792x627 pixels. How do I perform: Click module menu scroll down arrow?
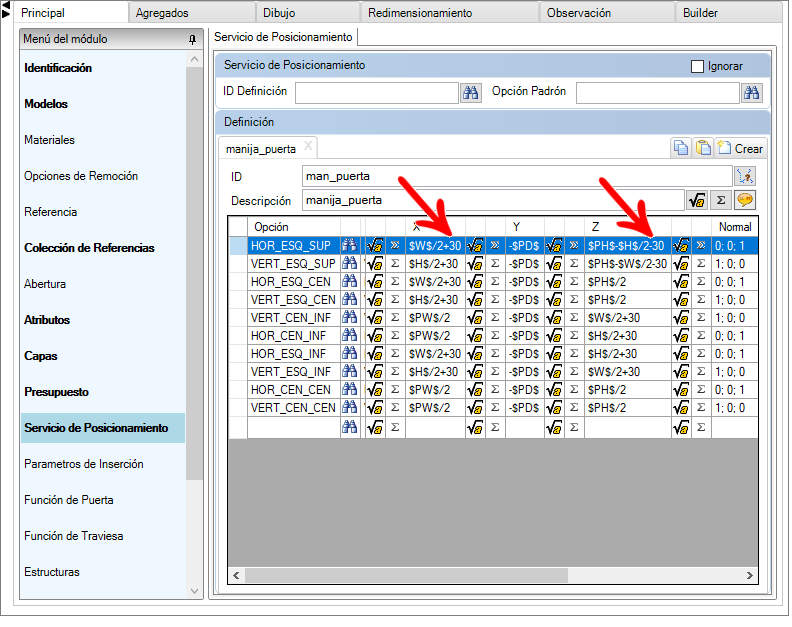pos(194,591)
